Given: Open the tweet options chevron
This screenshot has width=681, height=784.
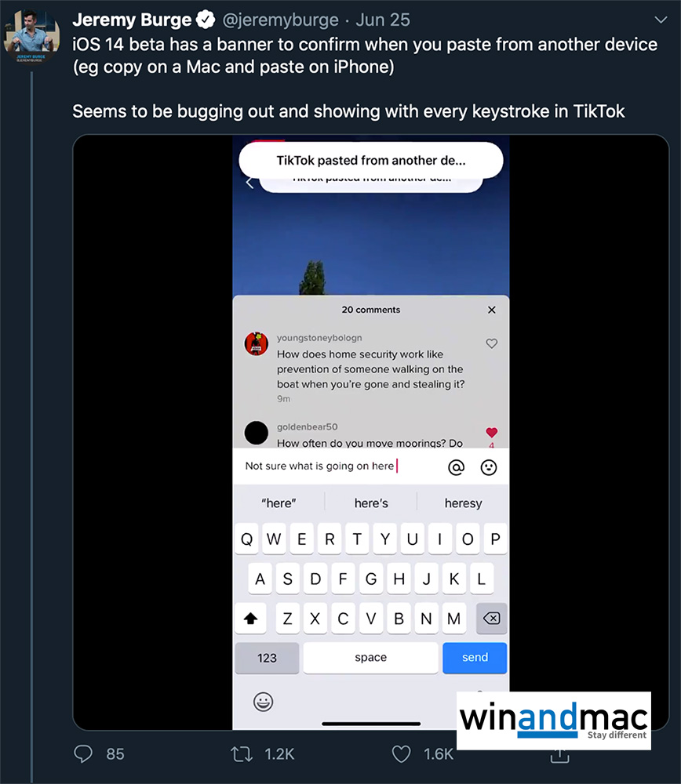Looking at the screenshot, I should [661, 20].
